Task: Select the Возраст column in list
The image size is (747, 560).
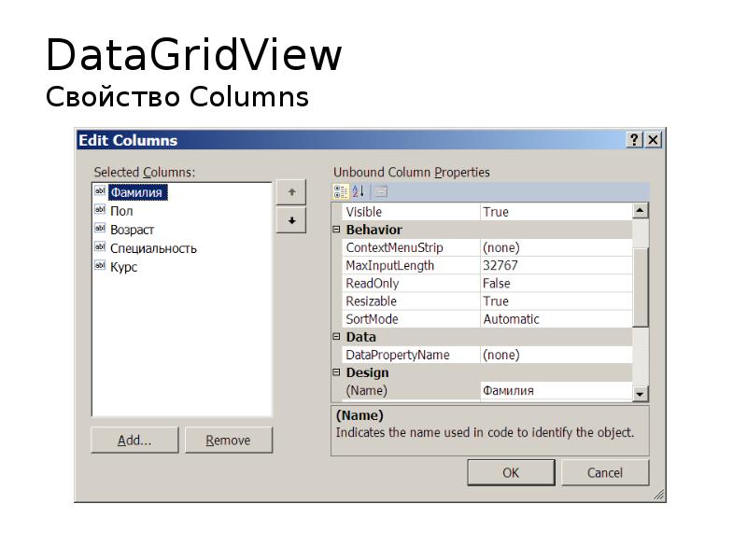Action: tap(132, 230)
